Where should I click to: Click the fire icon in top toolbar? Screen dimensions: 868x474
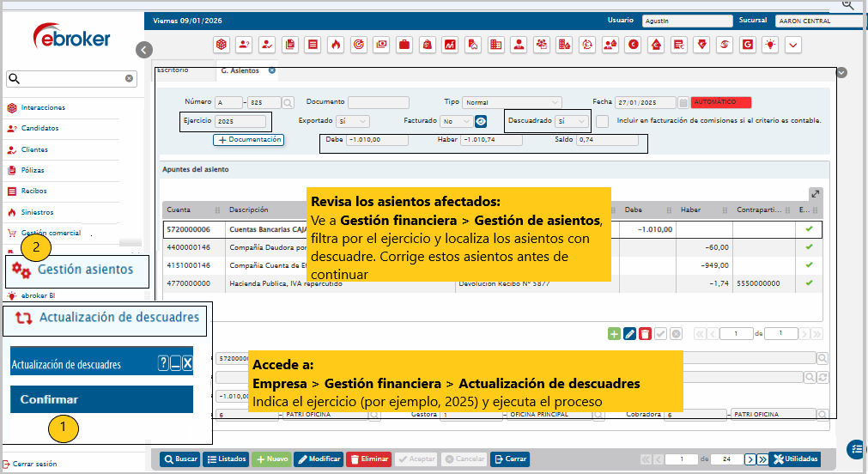pyautogui.click(x=336, y=44)
